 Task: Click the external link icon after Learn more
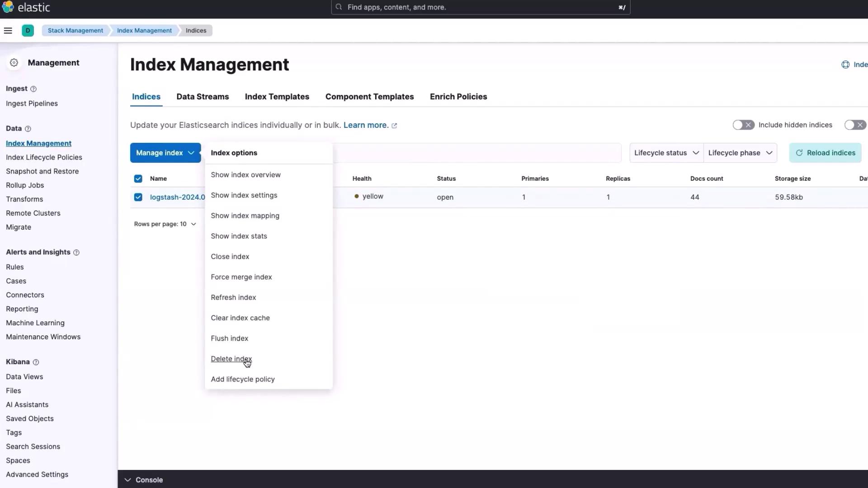(394, 126)
